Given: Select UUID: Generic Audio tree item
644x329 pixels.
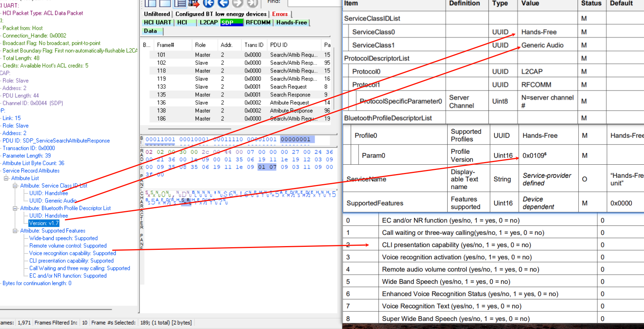Looking at the screenshot, I should [53, 201].
